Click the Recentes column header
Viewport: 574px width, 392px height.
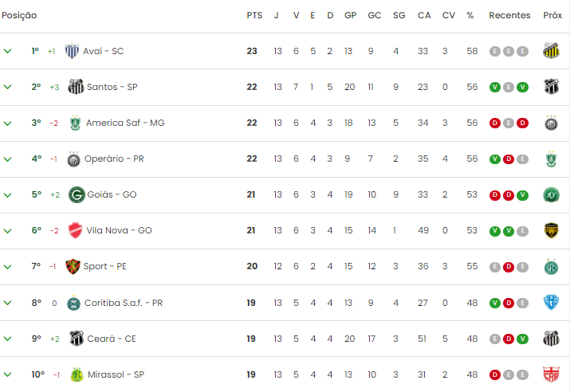(x=509, y=15)
